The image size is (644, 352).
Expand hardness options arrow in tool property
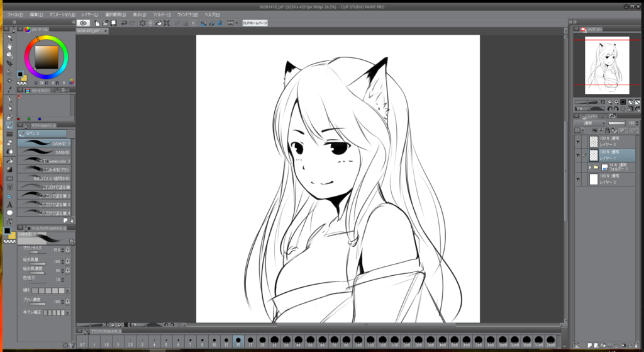[68, 291]
